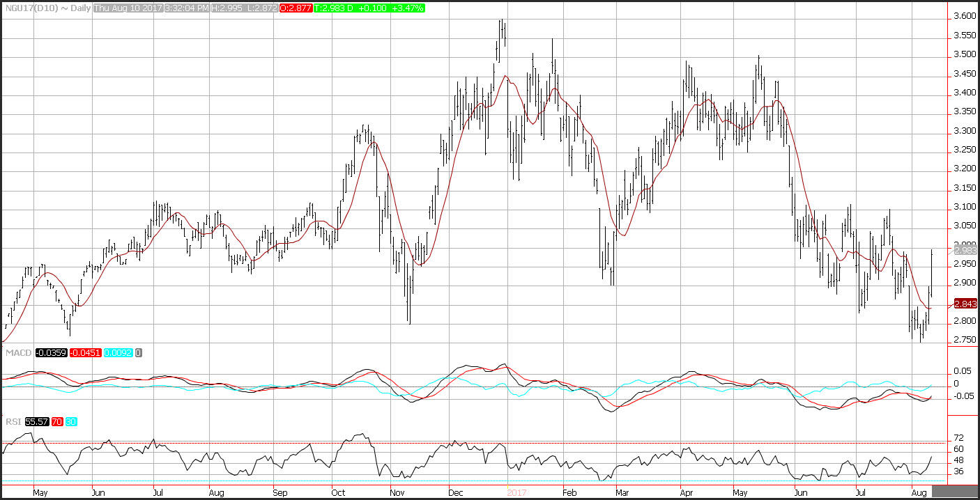This screenshot has height=500, width=980.
Task: Open the RSI indicator label
Action: tap(12, 422)
